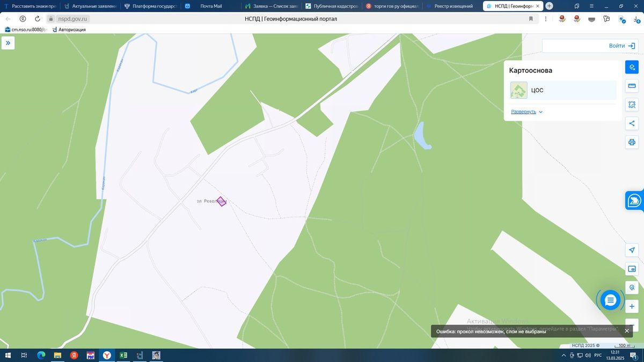This screenshot has width=644, height=362.
Task: Open the map layers tool icon
Action: pyautogui.click(x=632, y=67)
